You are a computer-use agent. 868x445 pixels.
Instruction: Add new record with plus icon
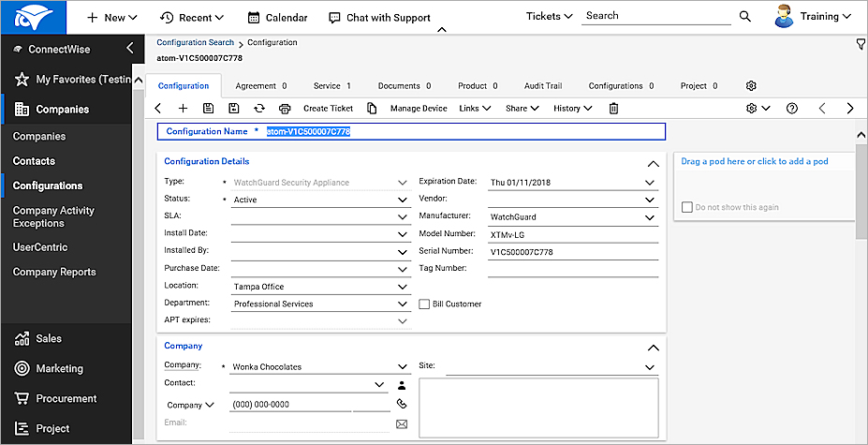click(x=183, y=109)
